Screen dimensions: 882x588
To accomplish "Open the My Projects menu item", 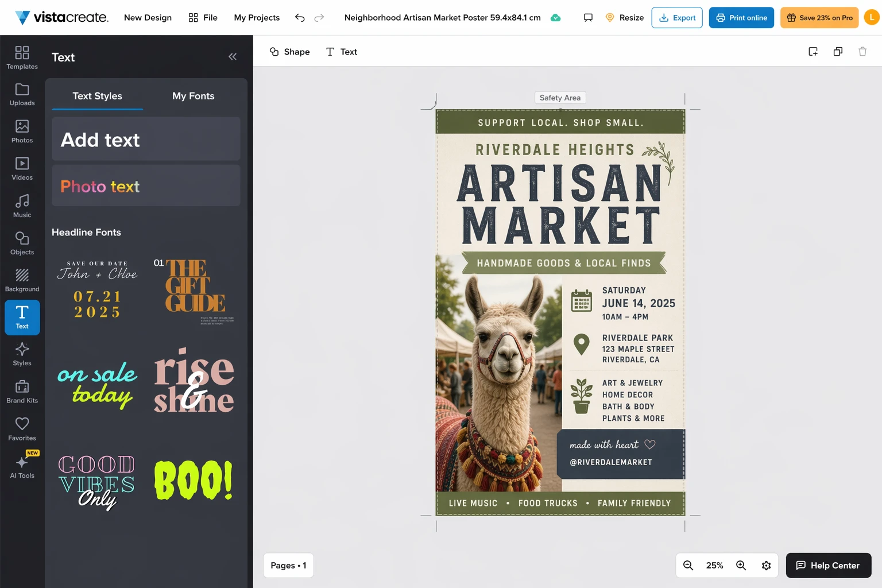I will pos(257,18).
